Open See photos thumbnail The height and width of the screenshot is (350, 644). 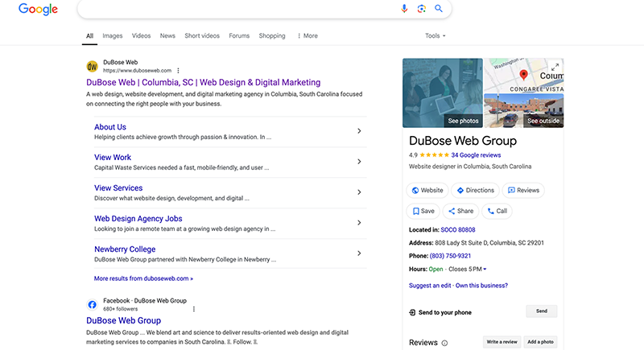click(x=443, y=93)
